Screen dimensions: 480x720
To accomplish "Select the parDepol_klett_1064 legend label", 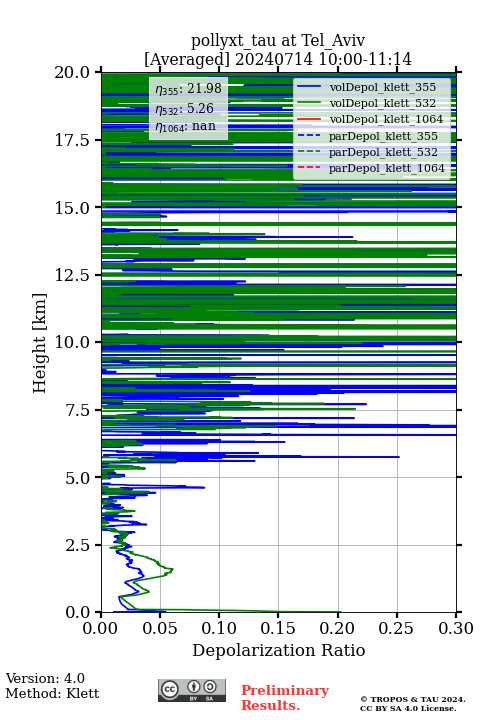I will point(386,169).
